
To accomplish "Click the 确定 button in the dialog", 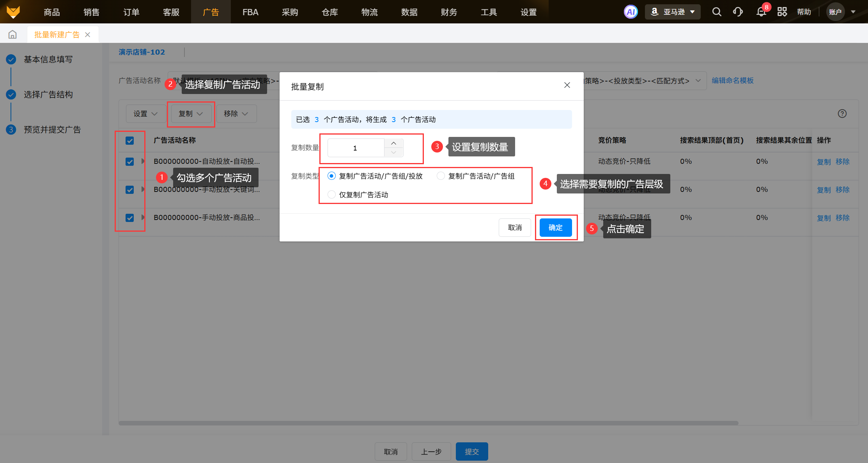I will tap(555, 227).
